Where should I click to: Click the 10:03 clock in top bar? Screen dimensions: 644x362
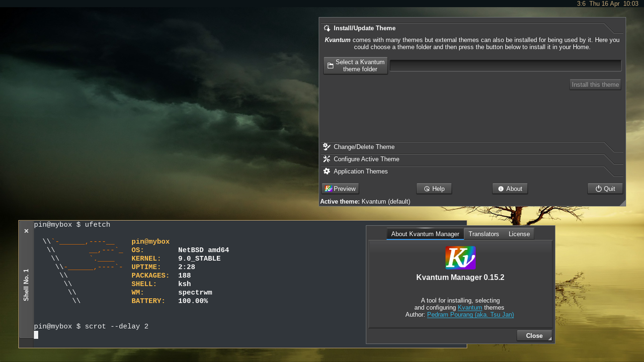tap(631, 4)
